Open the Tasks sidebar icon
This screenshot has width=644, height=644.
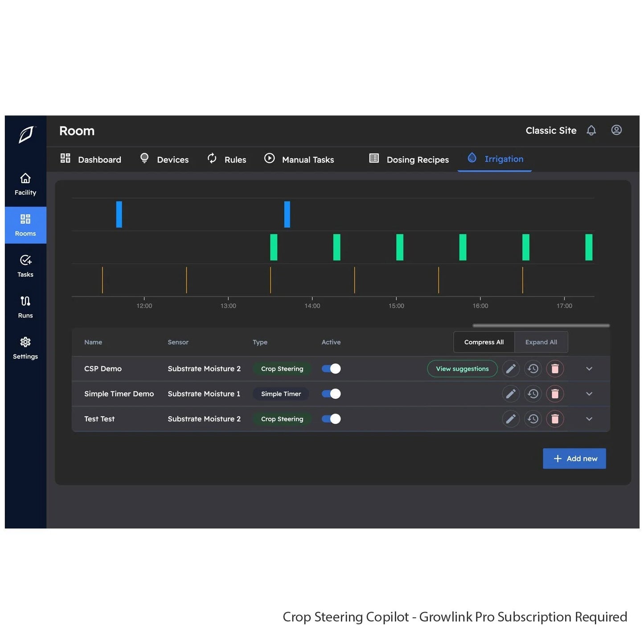(25, 265)
